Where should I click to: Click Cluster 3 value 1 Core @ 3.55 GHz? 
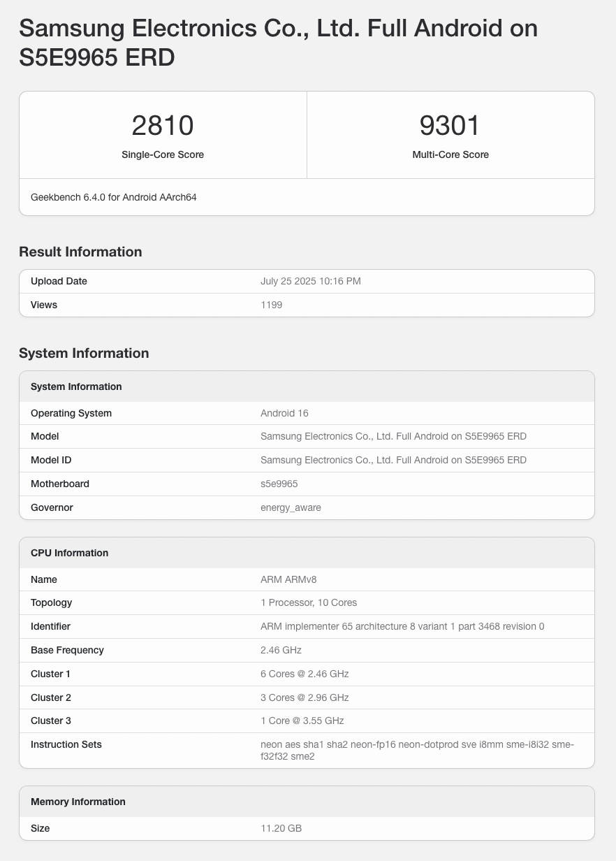pos(302,721)
